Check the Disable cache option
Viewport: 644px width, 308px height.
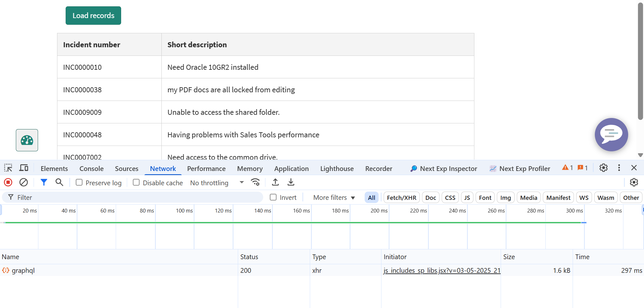pos(136,182)
